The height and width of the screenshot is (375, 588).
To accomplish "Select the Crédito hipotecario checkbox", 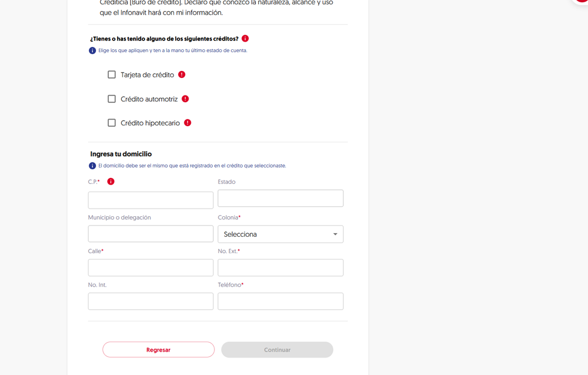I will 112,123.
